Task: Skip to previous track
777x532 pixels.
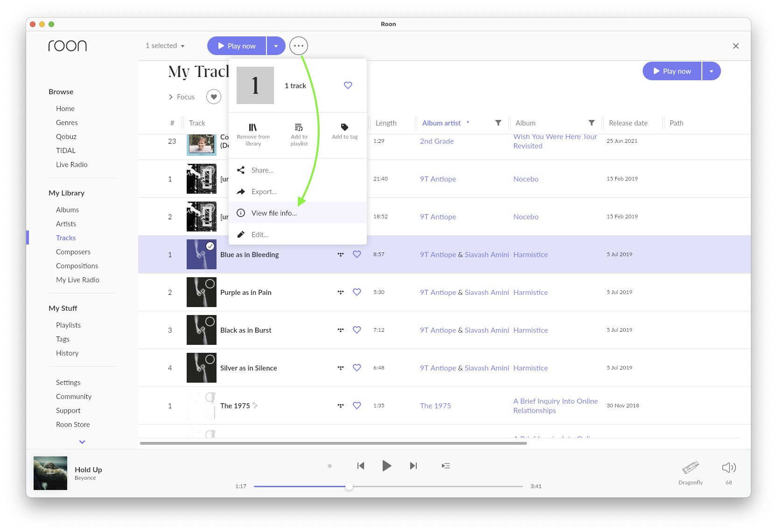Action: pos(361,466)
